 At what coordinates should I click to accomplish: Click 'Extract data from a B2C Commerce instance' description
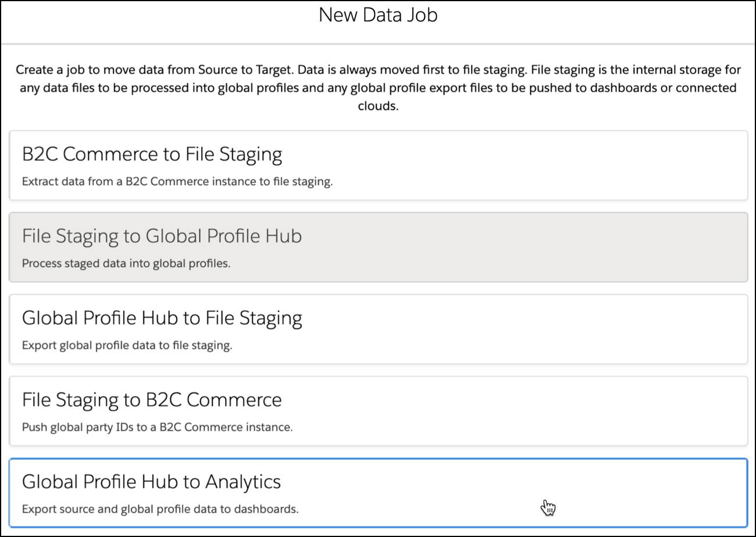(177, 181)
